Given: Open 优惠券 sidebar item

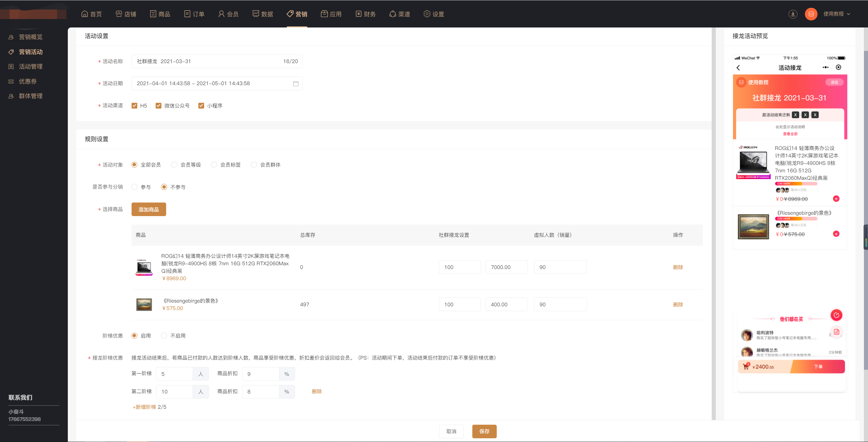Looking at the screenshot, I should point(28,81).
